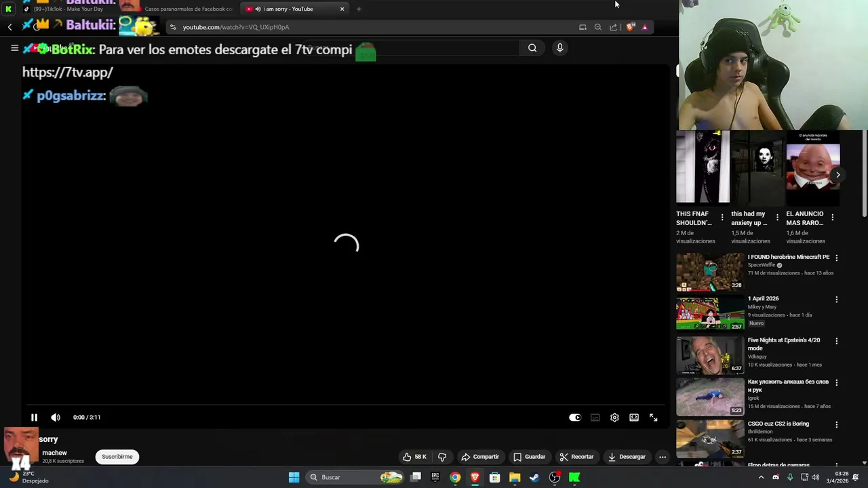Open the Brave Shields icon
868x488 pixels.
(630, 27)
